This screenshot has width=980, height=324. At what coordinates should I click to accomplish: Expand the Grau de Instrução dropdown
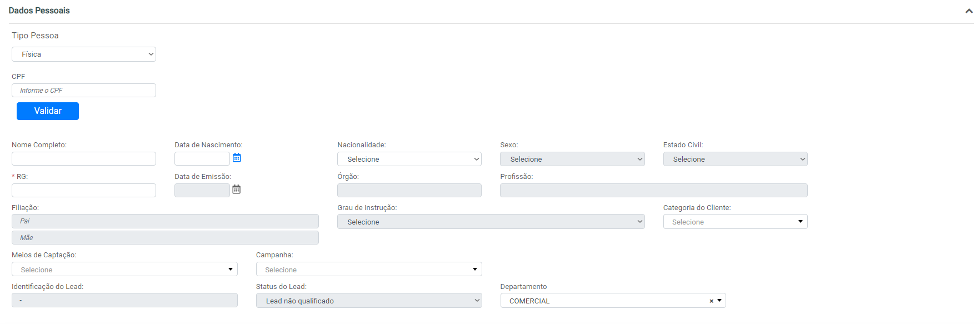(x=490, y=222)
